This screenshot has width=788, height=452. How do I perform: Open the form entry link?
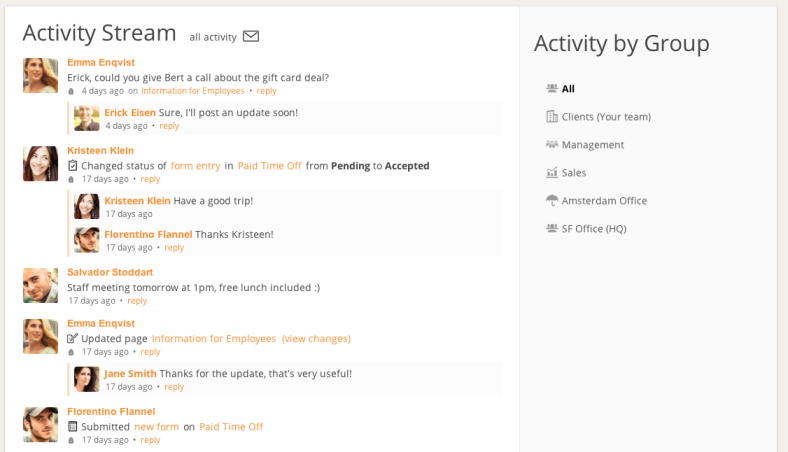pyautogui.click(x=195, y=166)
